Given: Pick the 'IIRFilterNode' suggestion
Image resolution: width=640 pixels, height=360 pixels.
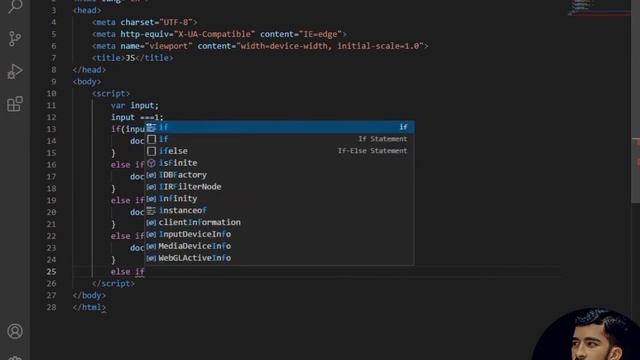Looking at the screenshot, I should pyautogui.click(x=280, y=187).
